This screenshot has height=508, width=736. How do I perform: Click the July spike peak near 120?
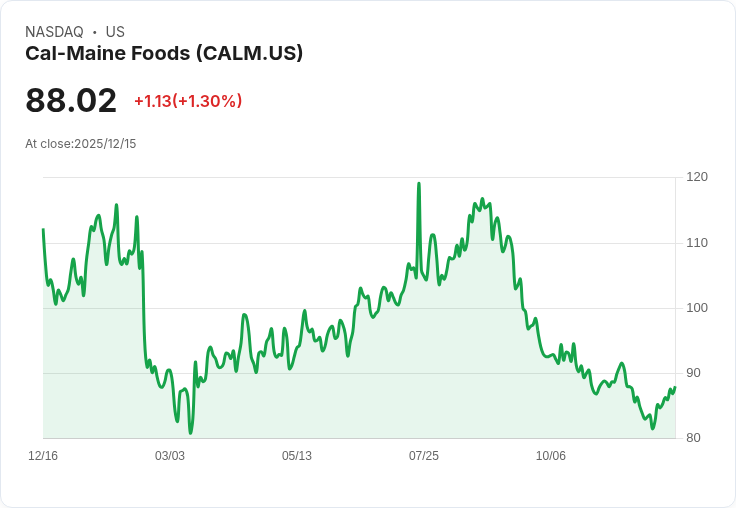[x=419, y=184]
